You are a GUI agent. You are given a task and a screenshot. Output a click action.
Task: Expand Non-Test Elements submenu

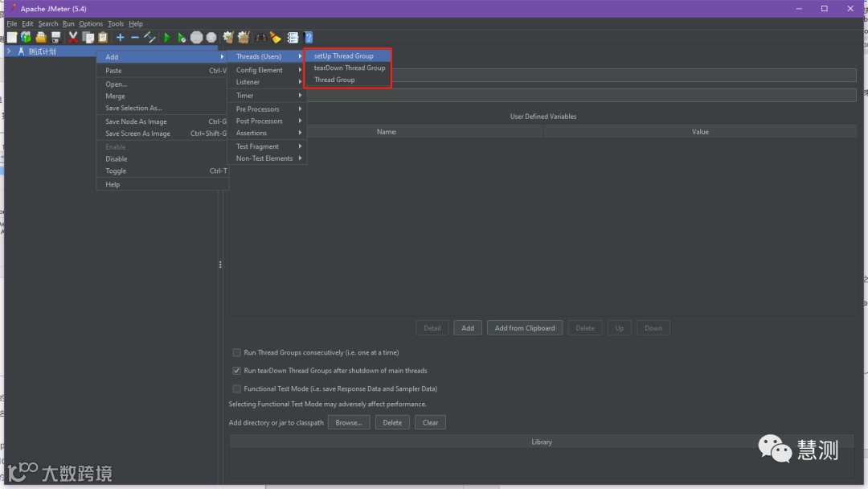267,158
